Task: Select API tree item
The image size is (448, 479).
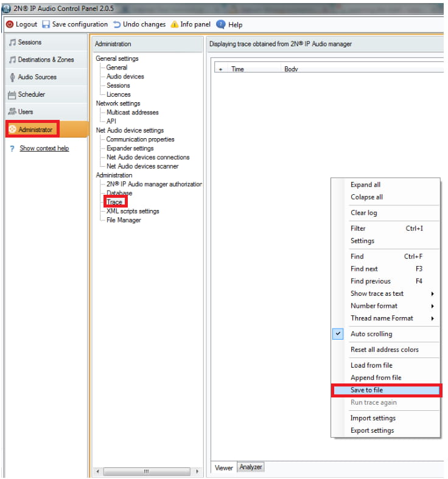Action: 111,121
